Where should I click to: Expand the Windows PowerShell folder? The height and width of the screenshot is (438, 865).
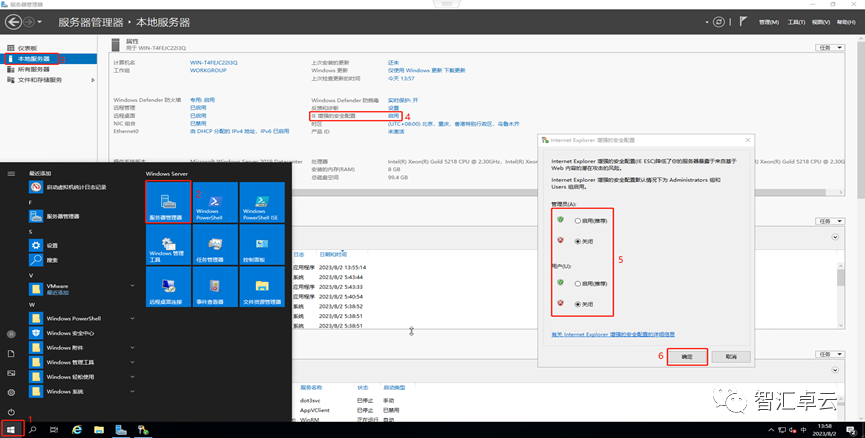[132, 318]
